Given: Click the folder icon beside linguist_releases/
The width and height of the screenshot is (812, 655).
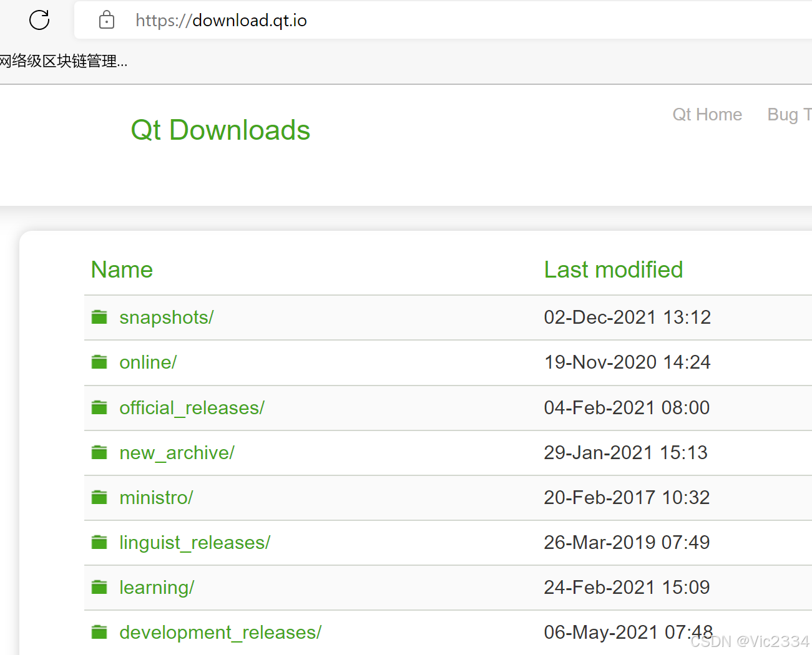Looking at the screenshot, I should [99, 543].
